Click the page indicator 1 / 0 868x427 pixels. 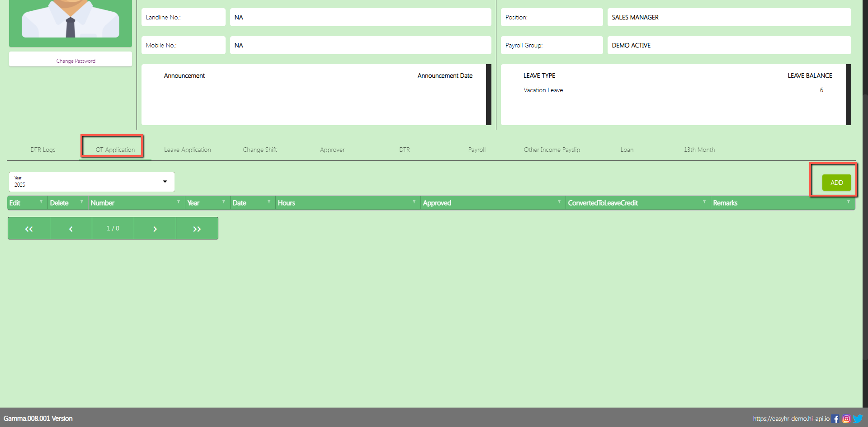point(113,229)
